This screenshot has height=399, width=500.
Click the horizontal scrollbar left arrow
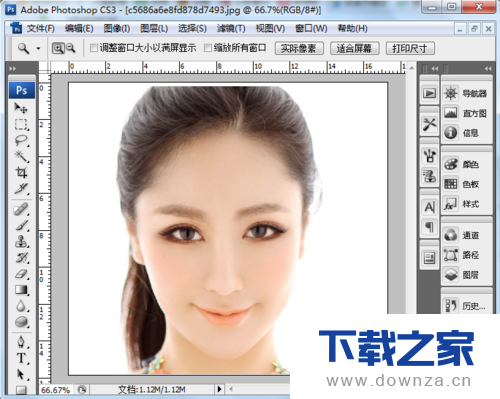pyautogui.click(x=231, y=389)
